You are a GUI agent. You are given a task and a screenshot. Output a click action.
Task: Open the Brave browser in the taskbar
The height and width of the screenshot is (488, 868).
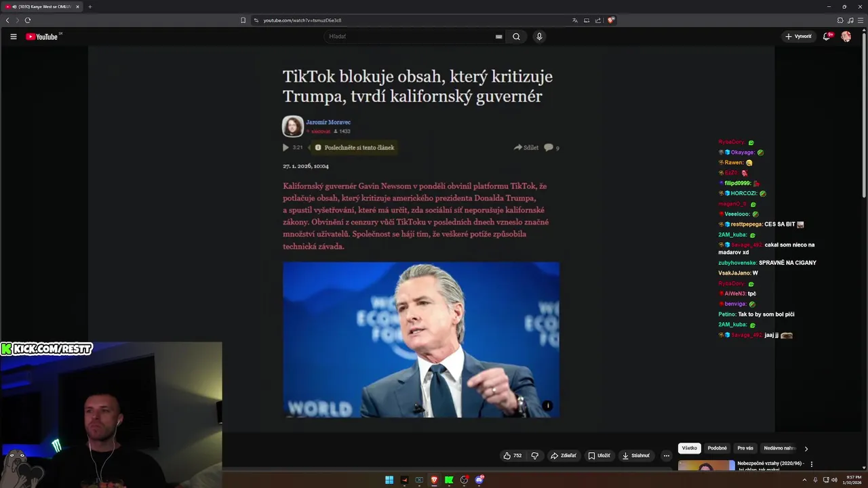coord(434,480)
